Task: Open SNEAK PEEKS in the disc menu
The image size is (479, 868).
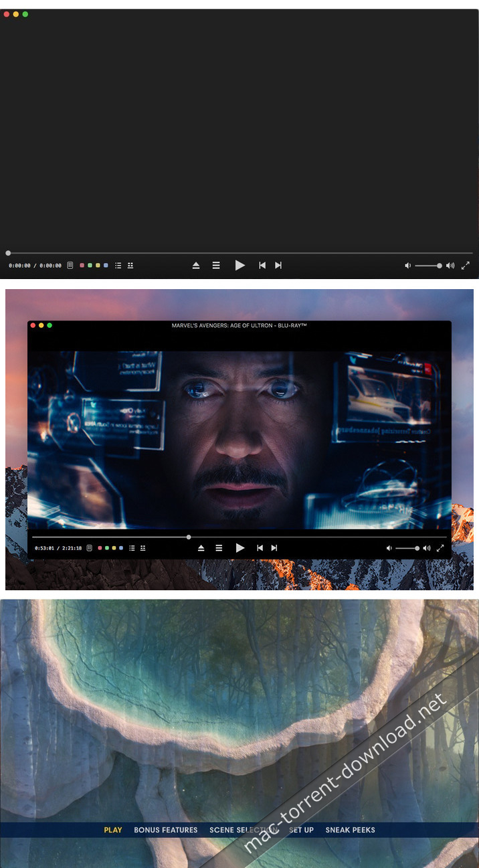Action: [x=351, y=830]
